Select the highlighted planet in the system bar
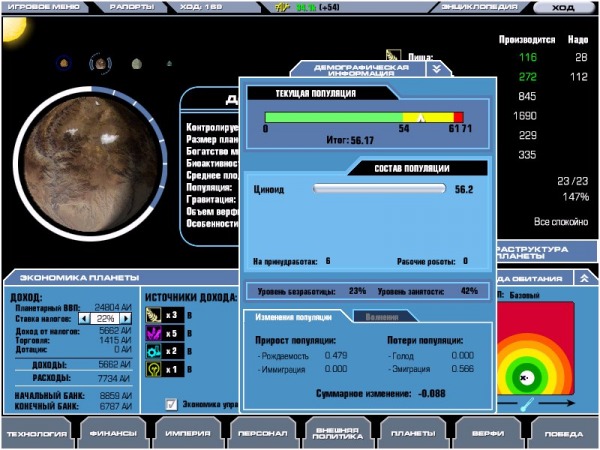The image size is (600, 450). tap(101, 64)
